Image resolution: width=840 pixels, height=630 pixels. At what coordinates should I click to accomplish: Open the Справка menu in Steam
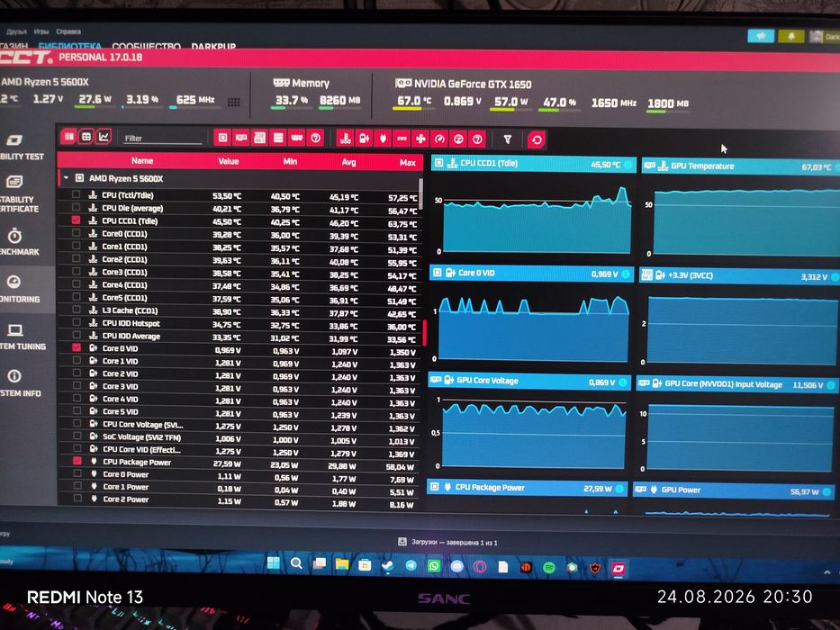pyautogui.click(x=68, y=31)
